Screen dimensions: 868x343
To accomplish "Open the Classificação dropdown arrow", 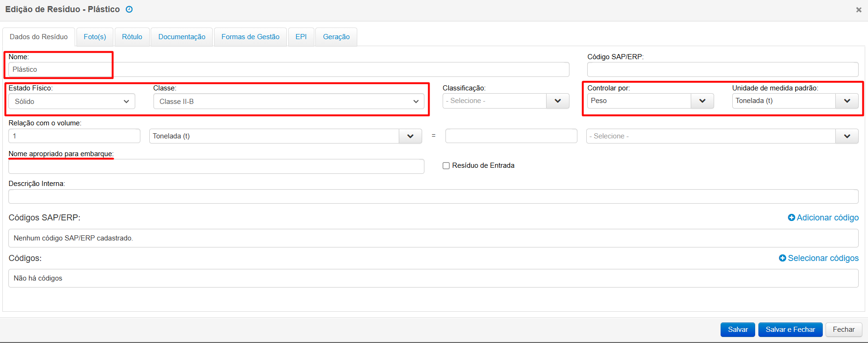I will pos(557,101).
